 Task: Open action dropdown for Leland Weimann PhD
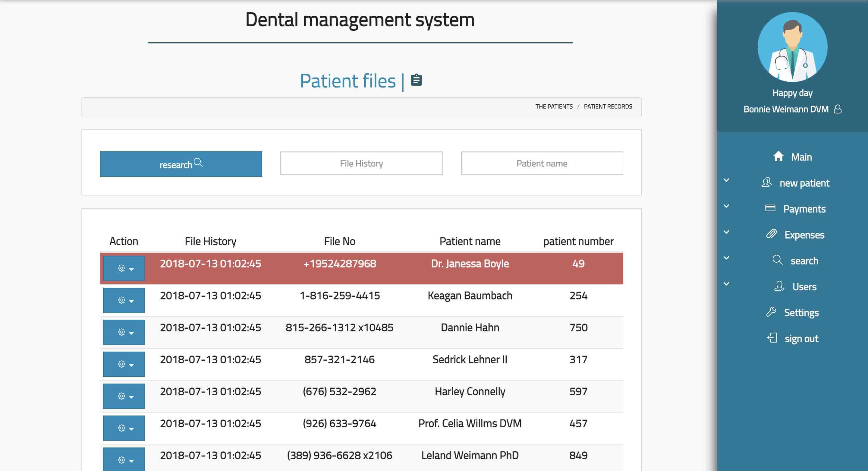(x=124, y=459)
